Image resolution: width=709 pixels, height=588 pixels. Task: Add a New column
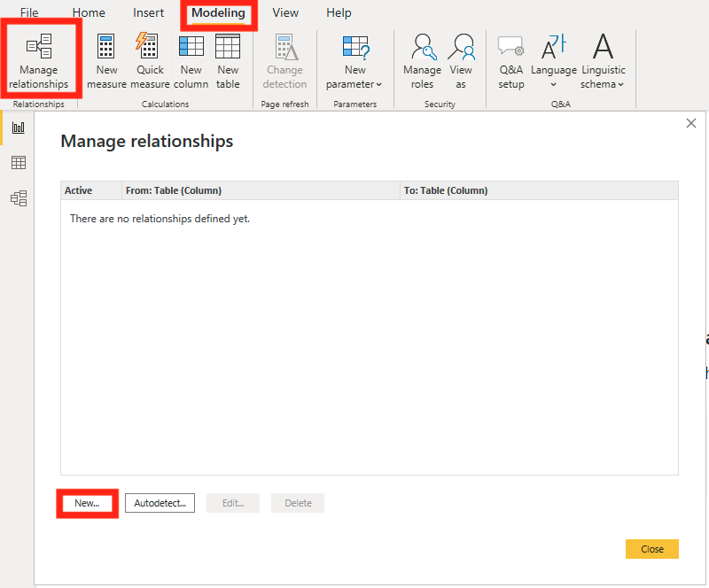pos(191,58)
